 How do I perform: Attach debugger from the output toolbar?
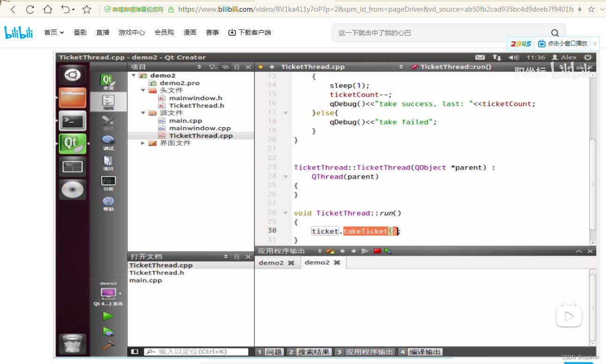388,251
